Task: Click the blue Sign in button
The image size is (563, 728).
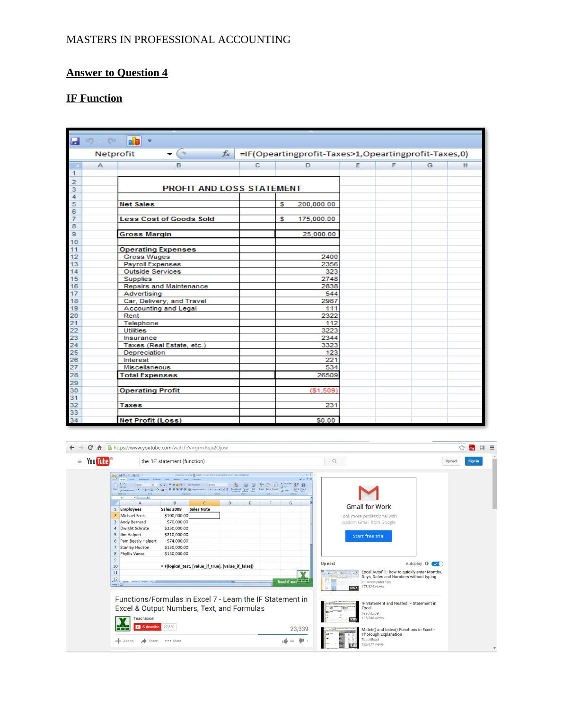Action: point(474,461)
